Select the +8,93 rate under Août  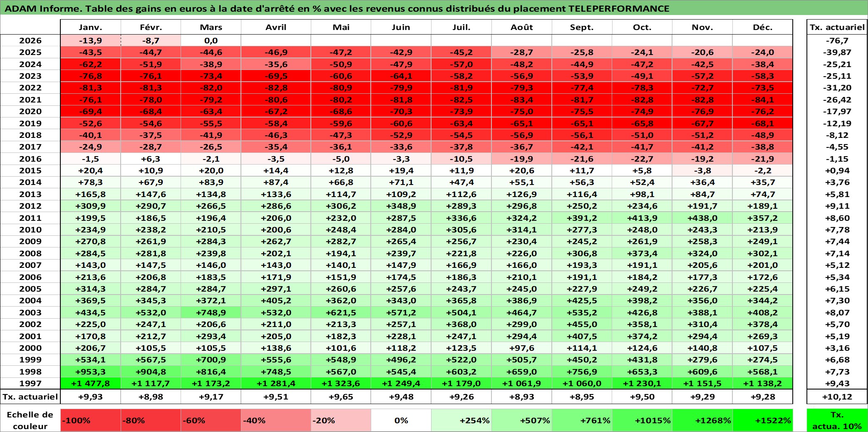(x=522, y=397)
